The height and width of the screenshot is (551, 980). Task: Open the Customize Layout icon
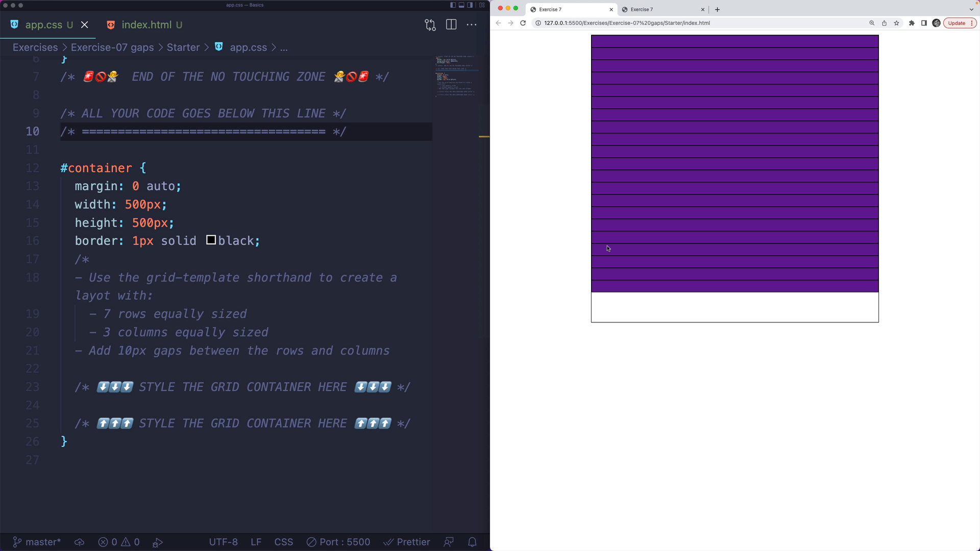(x=482, y=5)
